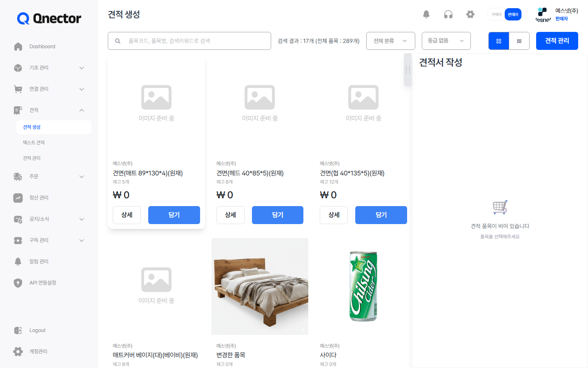Image resolution: width=588 pixels, height=368 pixels.
Task: Click the bed image of 변경한 품목
Action: coord(260,286)
